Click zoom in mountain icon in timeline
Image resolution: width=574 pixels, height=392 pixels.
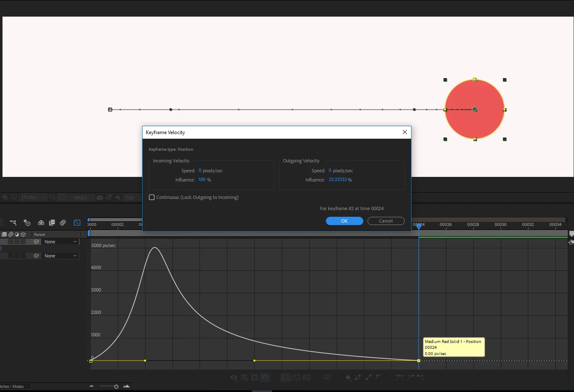coord(126,387)
